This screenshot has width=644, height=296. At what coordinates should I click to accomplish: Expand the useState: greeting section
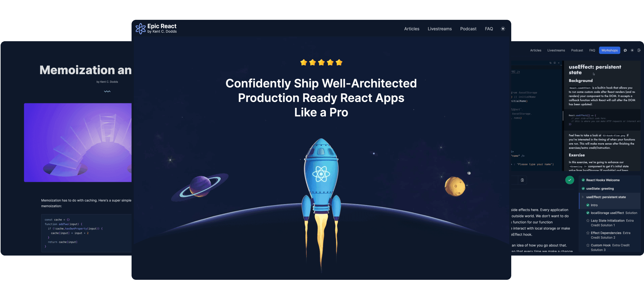click(600, 189)
